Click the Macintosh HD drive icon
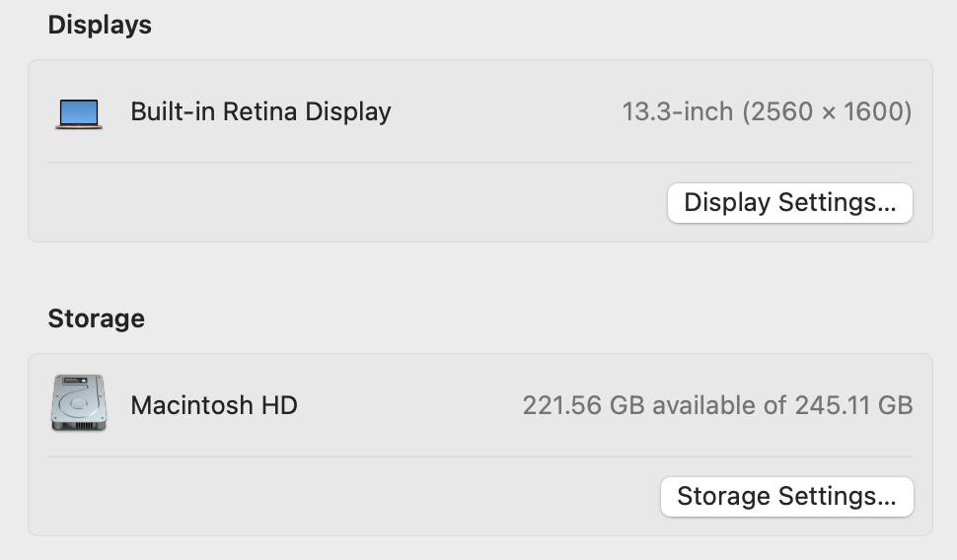 point(78,403)
